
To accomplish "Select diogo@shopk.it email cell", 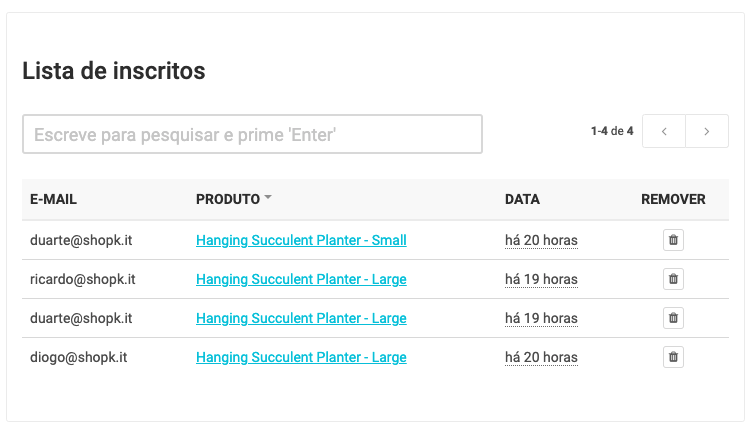I will pos(79,357).
